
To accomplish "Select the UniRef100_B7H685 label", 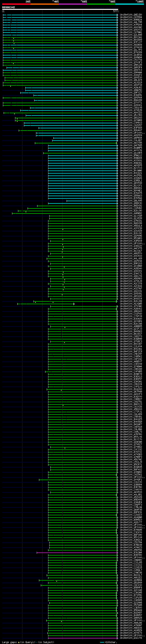I will (131, 530).
